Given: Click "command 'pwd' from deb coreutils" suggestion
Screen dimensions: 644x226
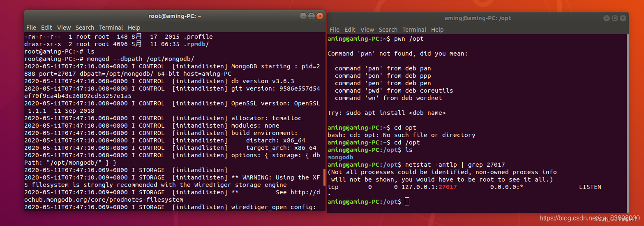Looking at the screenshot, I should [x=394, y=91].
